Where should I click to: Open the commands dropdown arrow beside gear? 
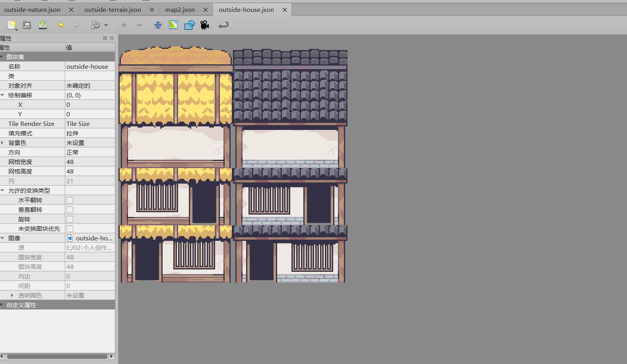[x=106, y=25]
